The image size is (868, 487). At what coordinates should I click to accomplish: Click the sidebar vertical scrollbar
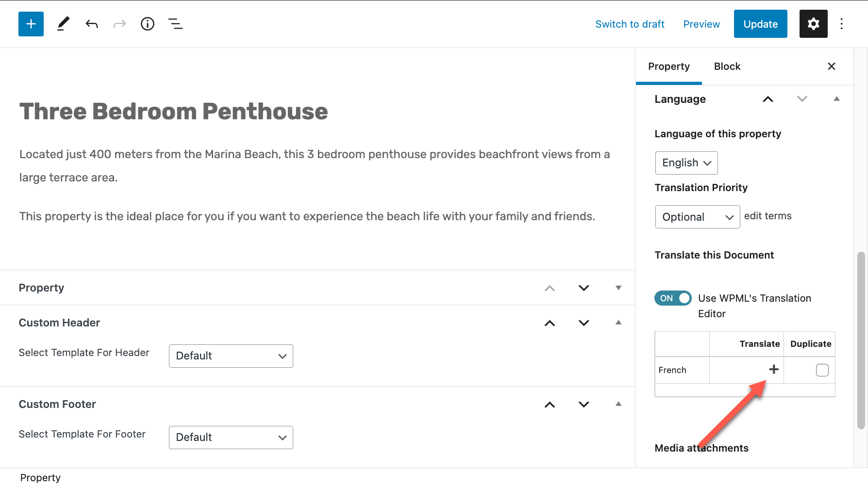coord(861,341)
